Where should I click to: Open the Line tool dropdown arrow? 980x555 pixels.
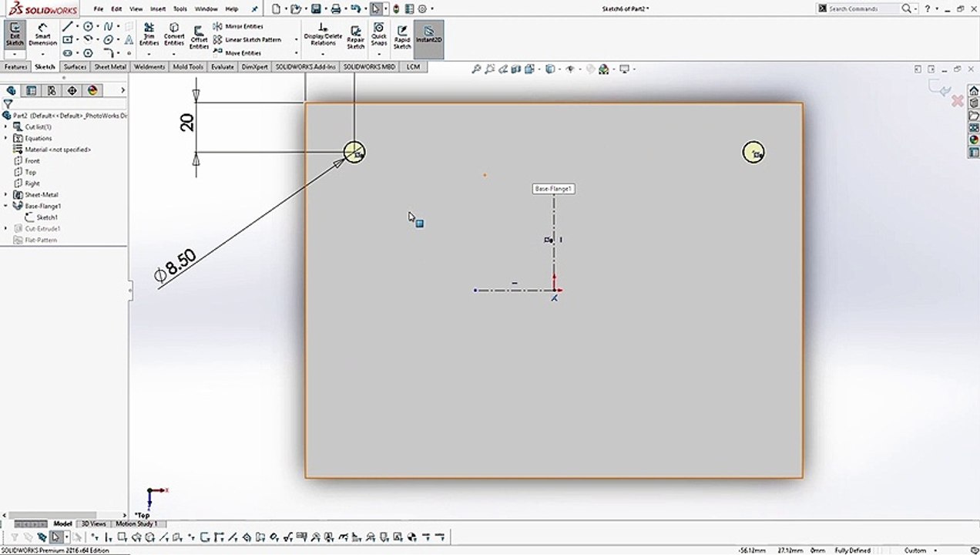coord(77,26)
